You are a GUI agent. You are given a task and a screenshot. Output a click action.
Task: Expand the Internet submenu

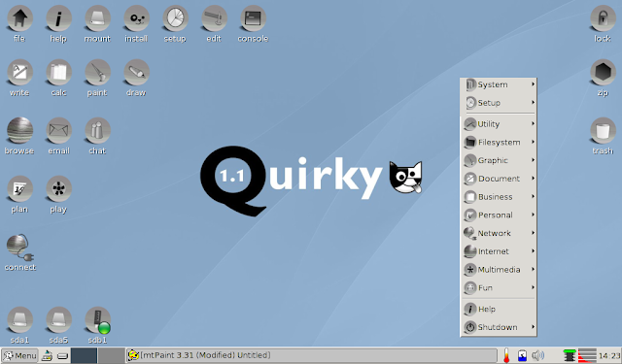pyautogui.click(x=499, y=251)
